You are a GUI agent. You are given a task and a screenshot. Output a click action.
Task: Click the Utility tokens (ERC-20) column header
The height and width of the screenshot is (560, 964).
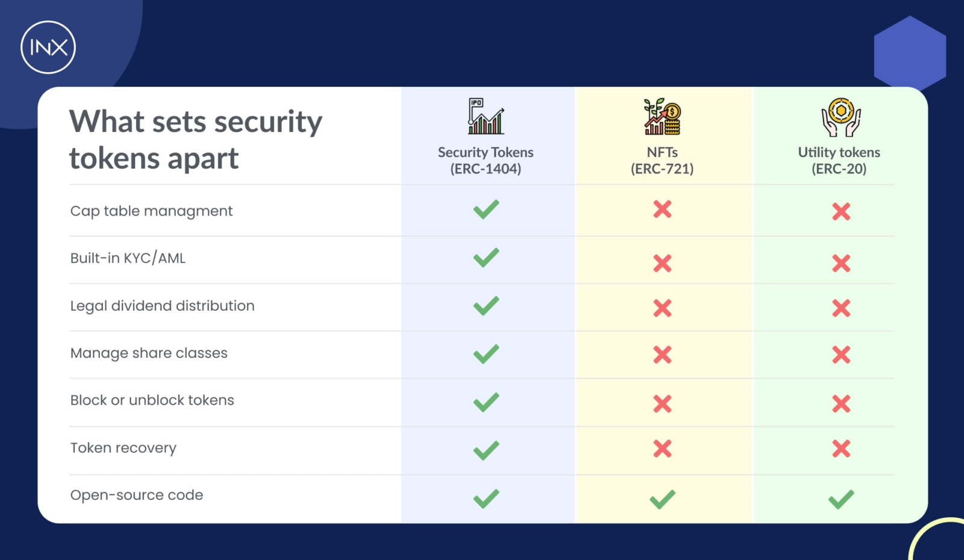(839, 160)
